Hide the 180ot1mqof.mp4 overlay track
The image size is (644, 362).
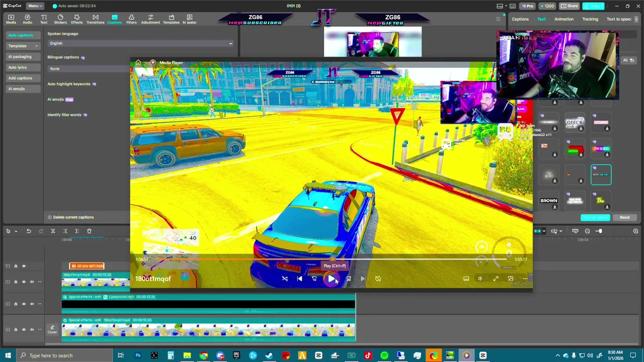pos(24,282)
